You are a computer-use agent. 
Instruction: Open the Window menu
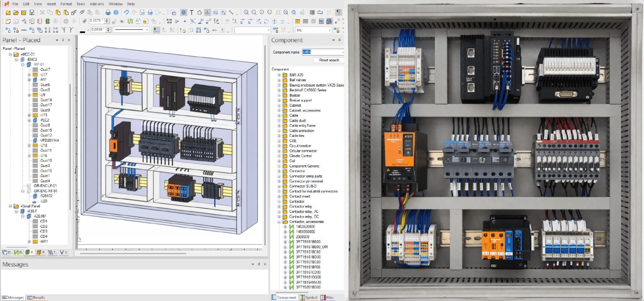116,4
